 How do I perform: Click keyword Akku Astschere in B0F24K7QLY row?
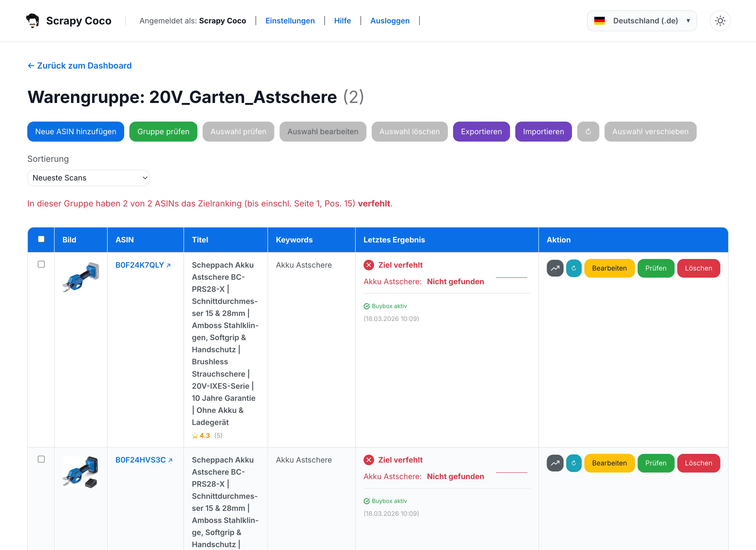304,265
